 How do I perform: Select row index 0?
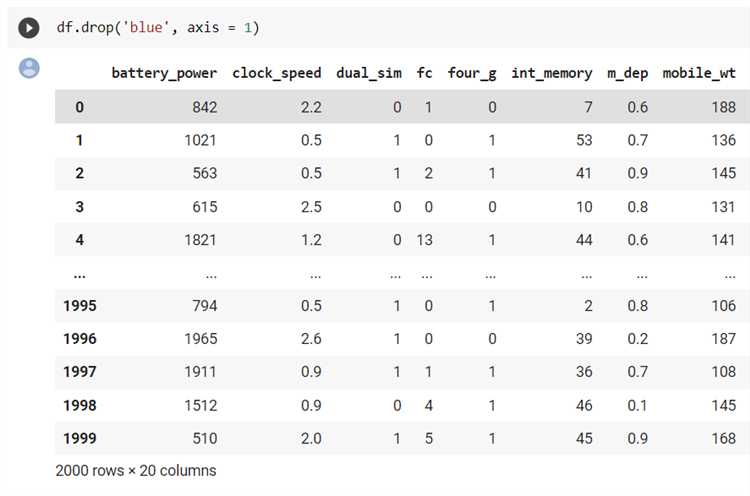coord(79,107)
